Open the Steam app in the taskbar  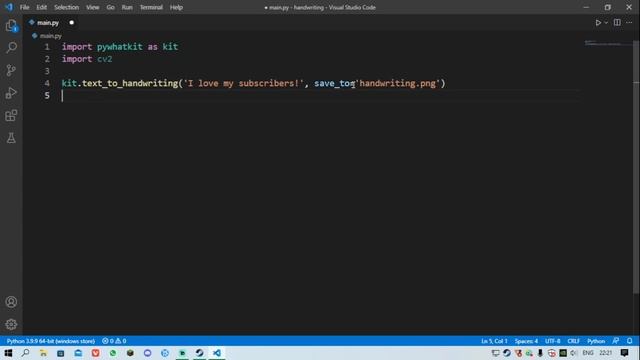pyautogui.click(x=200, y=353)
